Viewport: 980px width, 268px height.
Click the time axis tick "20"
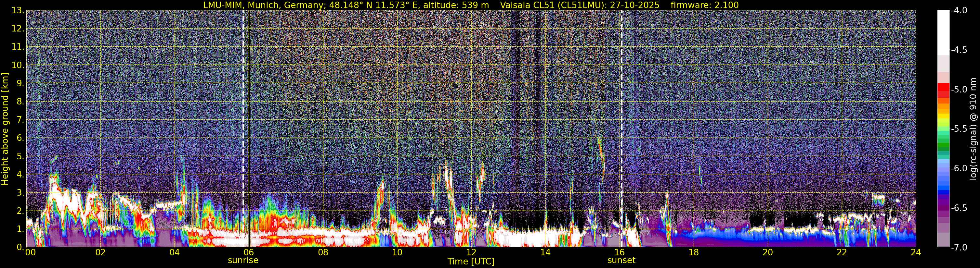768,252
